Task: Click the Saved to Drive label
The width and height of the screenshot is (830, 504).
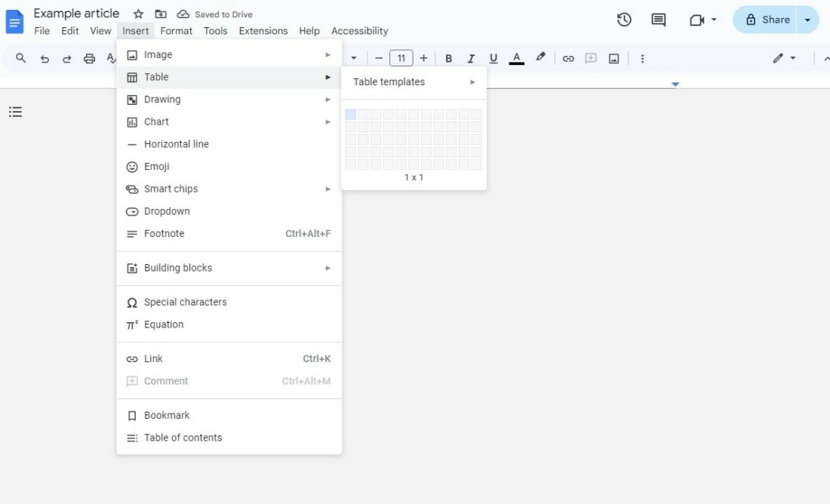Action: coord(223,14)
